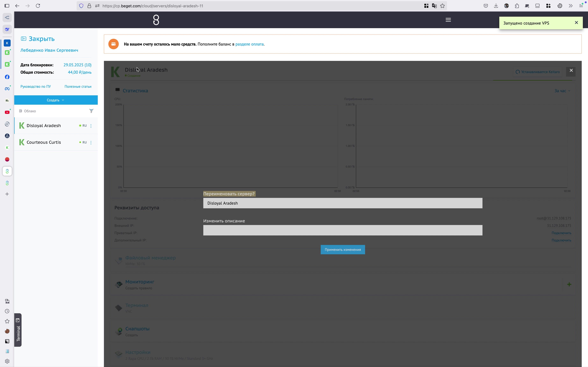The width and height of the screenshot is (588, 367).
Task: Select Courteous Curtis server in list
Action: pyautogui.click(x=44, y=142)
